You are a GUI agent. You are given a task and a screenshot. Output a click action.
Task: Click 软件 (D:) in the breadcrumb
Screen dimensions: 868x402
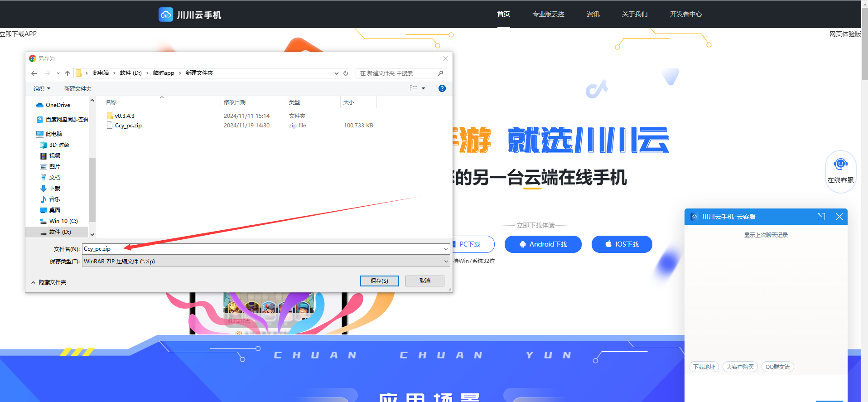pyautogui.click(x=131, y=73)
